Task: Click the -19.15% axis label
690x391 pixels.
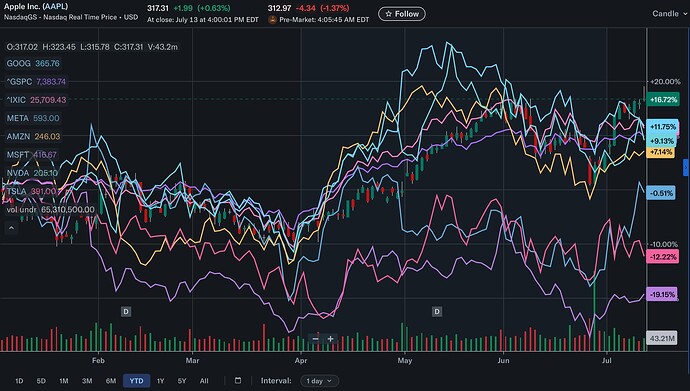Action: coord(662,295)
